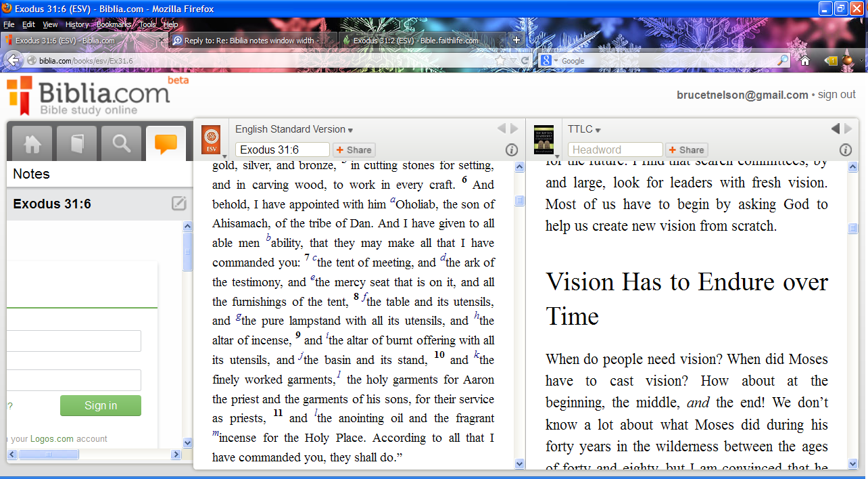Open the Edit menu
Screen dimensions: 868x479
click(28, 24)
